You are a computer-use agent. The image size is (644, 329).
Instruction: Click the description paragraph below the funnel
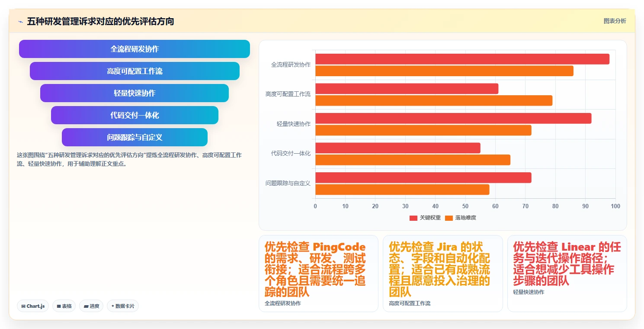click(x=130, y=159)
